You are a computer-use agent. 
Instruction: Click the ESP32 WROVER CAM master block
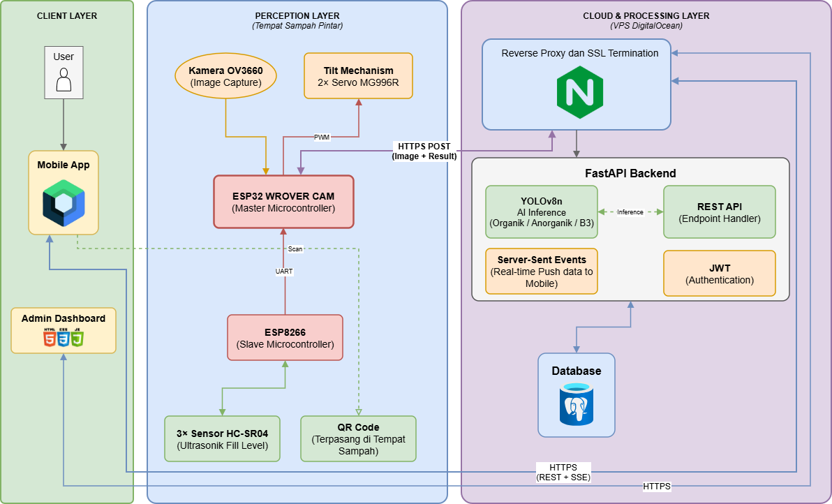click(x=283, y=202)
